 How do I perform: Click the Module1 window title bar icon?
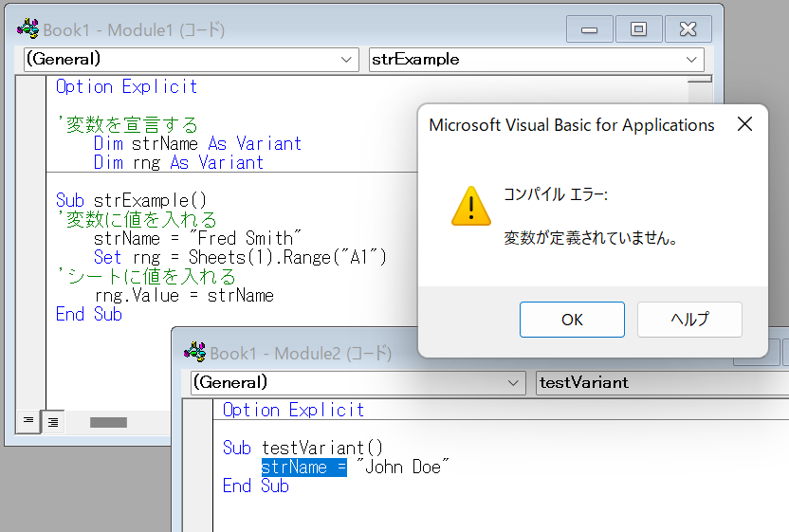tap(28, 28)
